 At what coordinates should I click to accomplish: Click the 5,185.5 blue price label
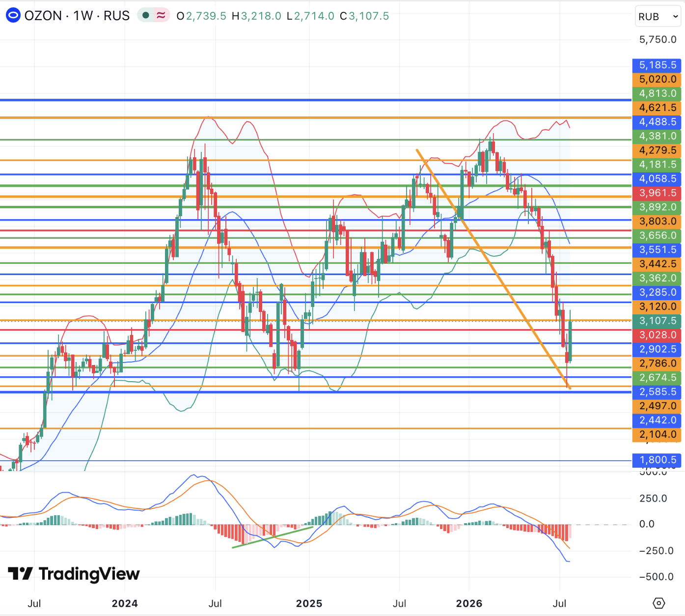click(x=658, y=65)
